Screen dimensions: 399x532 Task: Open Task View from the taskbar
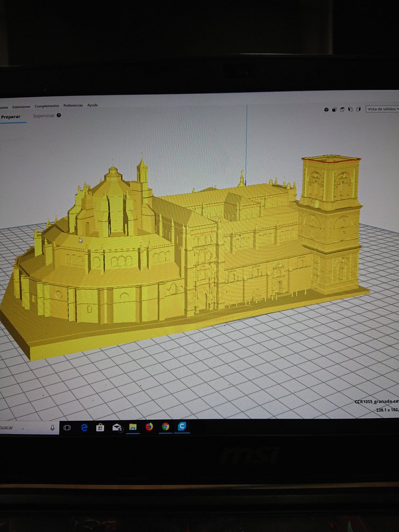(x=67, y=428)
